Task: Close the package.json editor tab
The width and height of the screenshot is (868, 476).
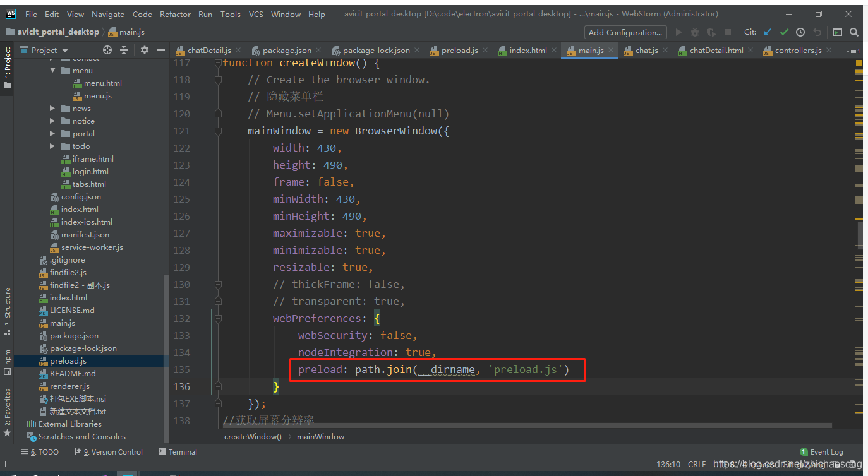Action: pos(318,50)
